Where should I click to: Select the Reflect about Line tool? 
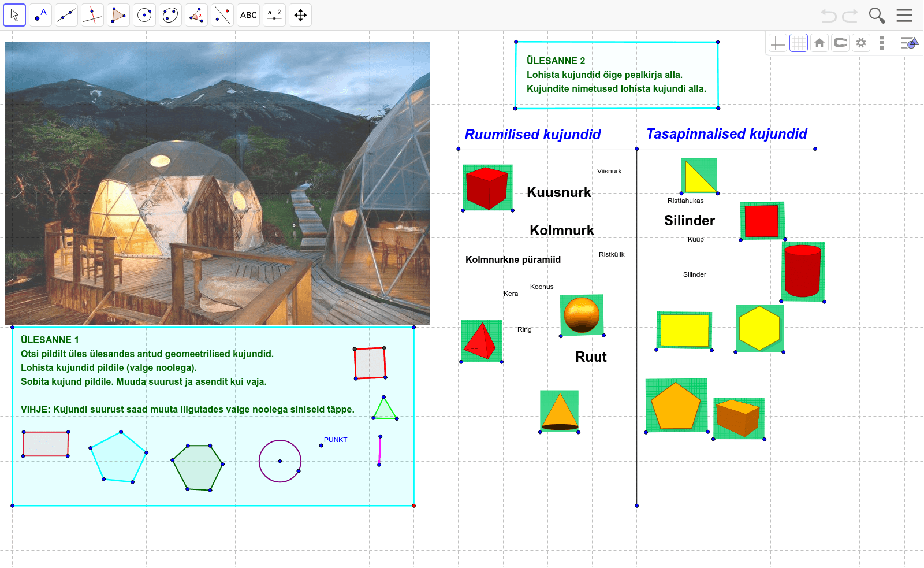point(222,15)
